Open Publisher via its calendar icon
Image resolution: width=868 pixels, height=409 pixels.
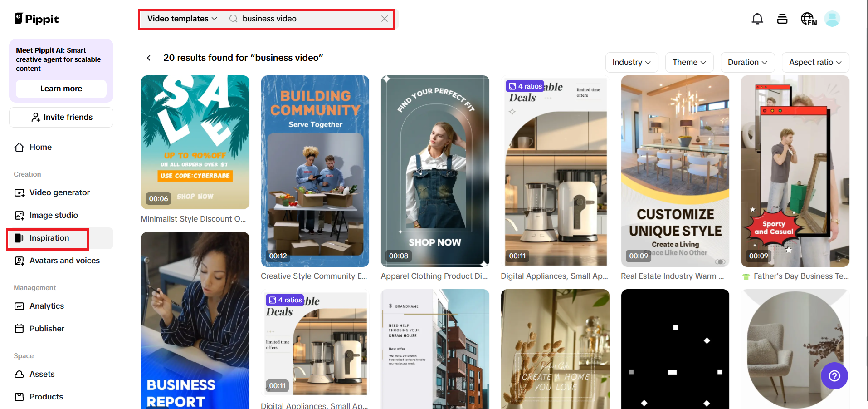pyautogui.click(x=19, y=329)
